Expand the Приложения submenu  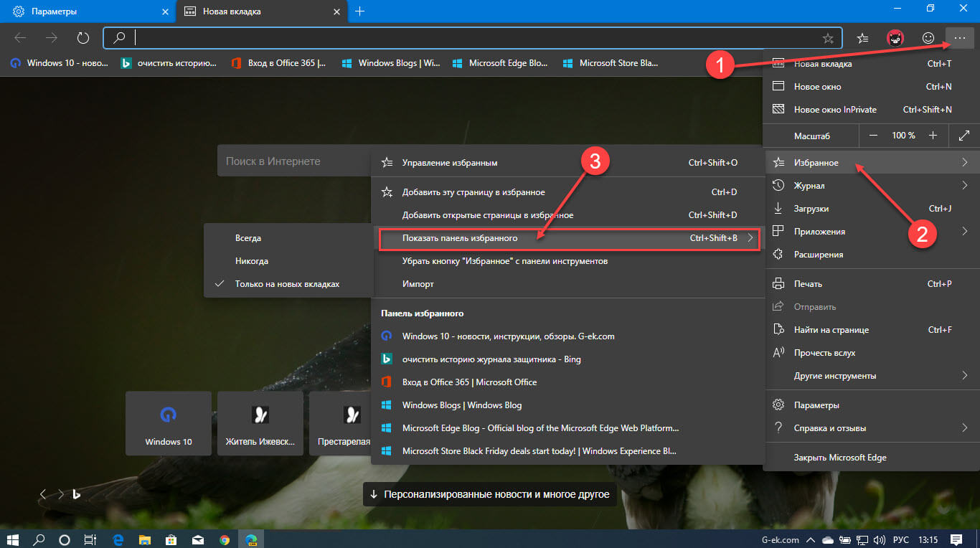pyautogui.click(x=870, y=232)
